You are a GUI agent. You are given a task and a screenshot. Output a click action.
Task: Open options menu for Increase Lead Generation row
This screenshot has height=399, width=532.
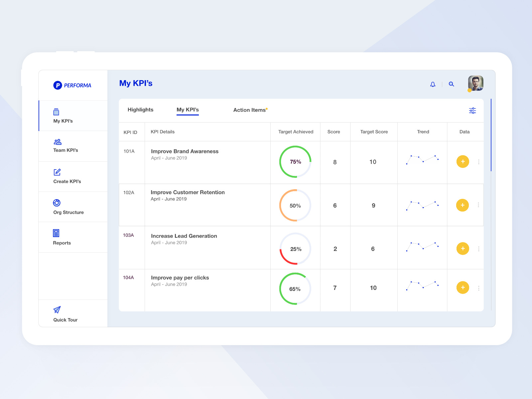click(479, 248)
